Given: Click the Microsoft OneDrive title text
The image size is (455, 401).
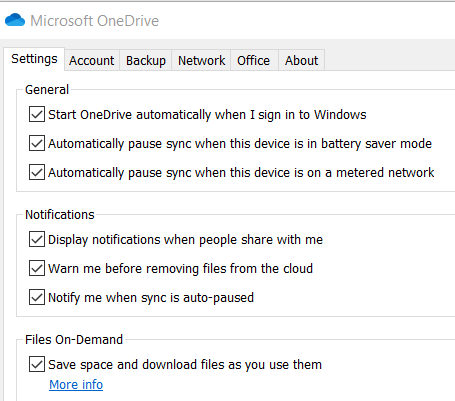Looking at the screenshot, I should click(94, 21).
